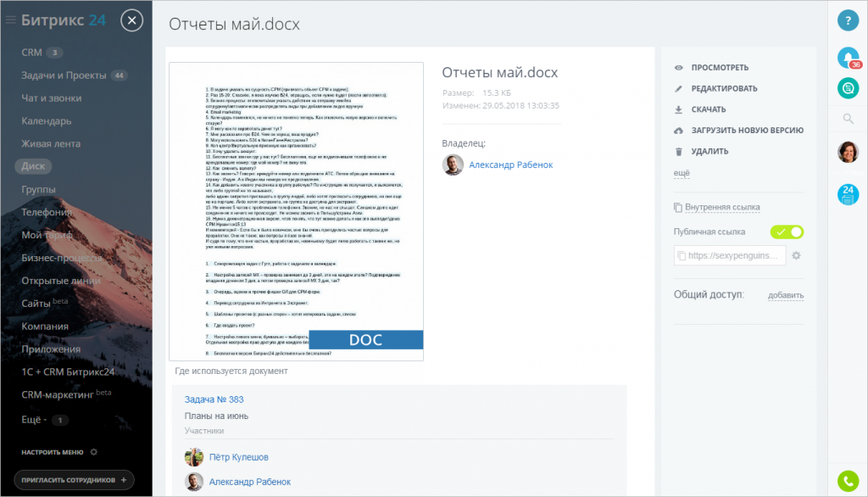Open Приложения menu item
Image resolution: width=868 pixels, height=497 pixels.
coord(51,349)
